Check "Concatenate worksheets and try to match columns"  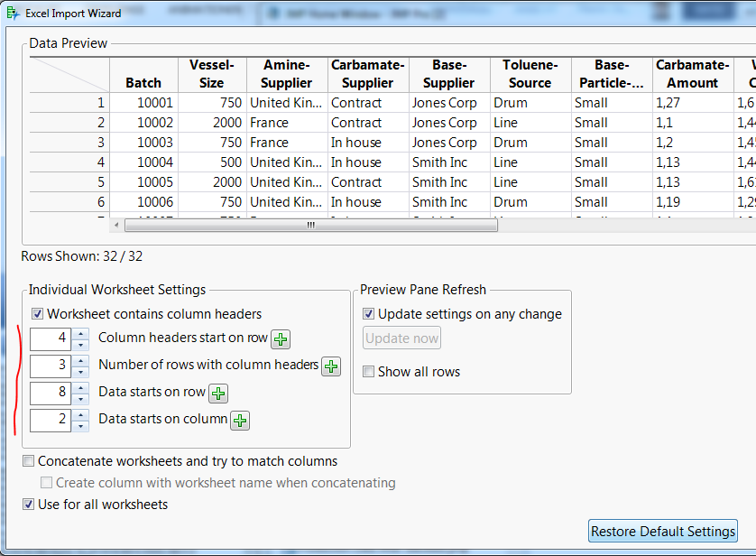click(x=28, y=460)
